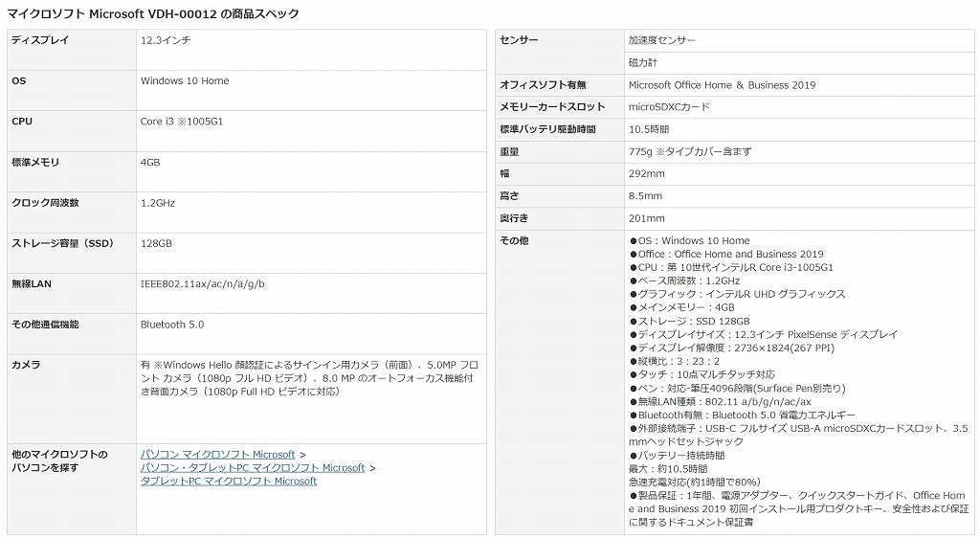Select the 10.5時間 battery value
Viewport: 980px width, 539px height.
pyautogui.click(x=649, y=129)
